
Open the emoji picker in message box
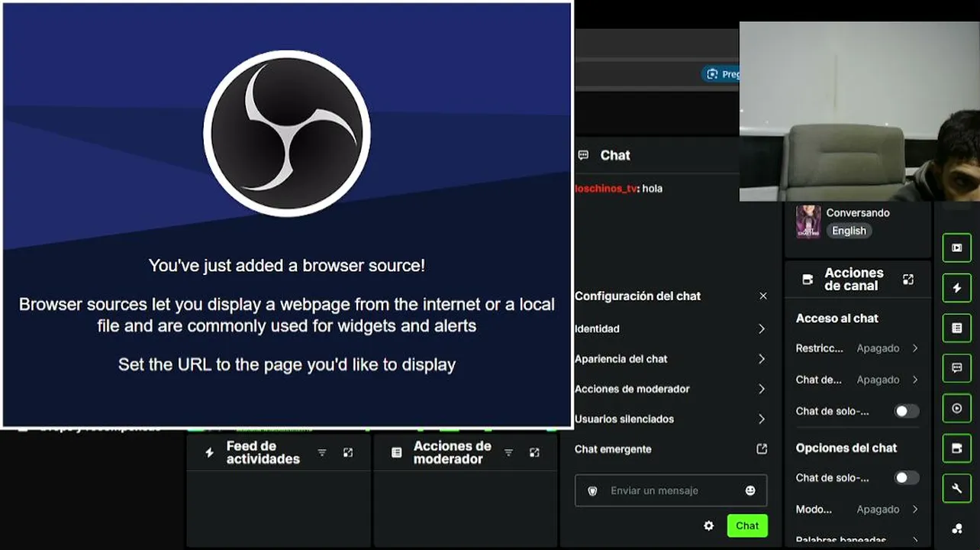coord(750,490)
